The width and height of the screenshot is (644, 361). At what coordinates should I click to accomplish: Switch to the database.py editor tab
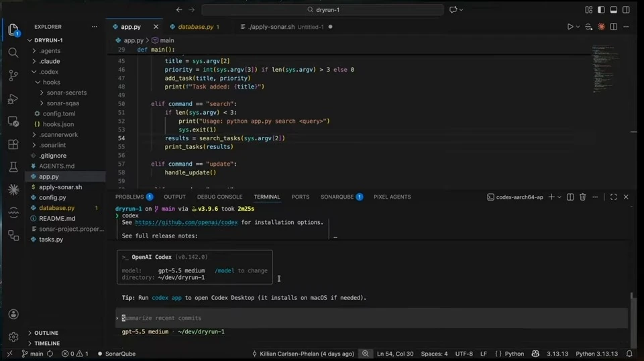(x=195, y=27)
